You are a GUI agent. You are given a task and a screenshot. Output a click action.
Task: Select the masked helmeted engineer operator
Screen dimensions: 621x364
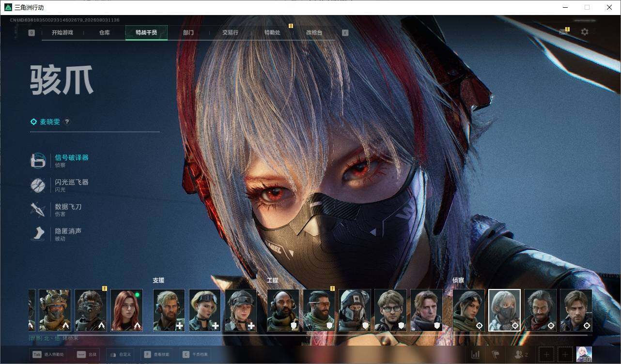coord(355,310)
